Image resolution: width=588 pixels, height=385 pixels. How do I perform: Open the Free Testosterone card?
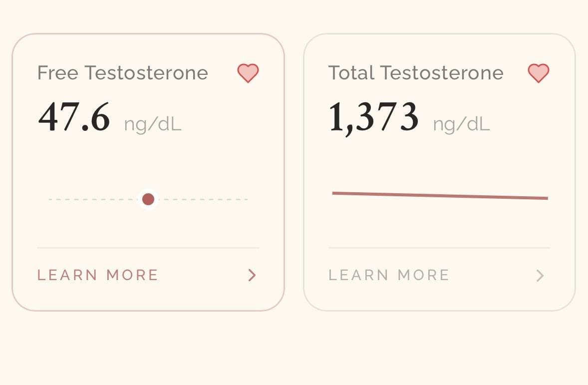pos(148,172)
